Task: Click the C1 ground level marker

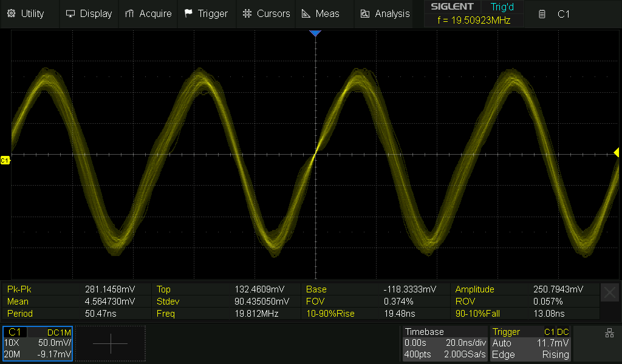Action: click(5, 160)
